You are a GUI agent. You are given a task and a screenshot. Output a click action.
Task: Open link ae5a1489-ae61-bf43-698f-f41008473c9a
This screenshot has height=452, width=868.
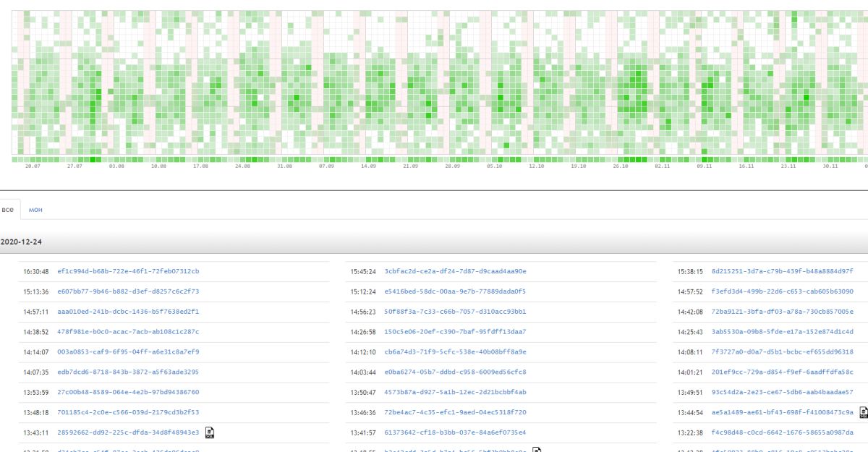pyautogui.click(x=783, y=412)
